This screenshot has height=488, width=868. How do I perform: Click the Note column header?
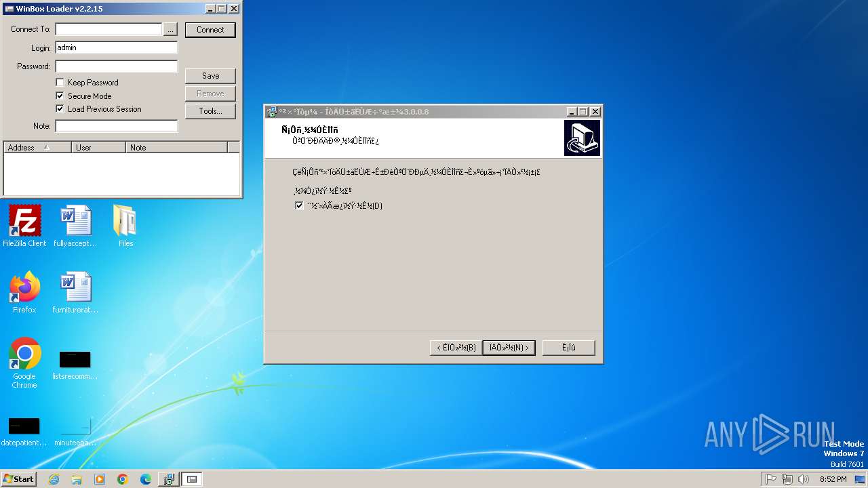point(176,147)
